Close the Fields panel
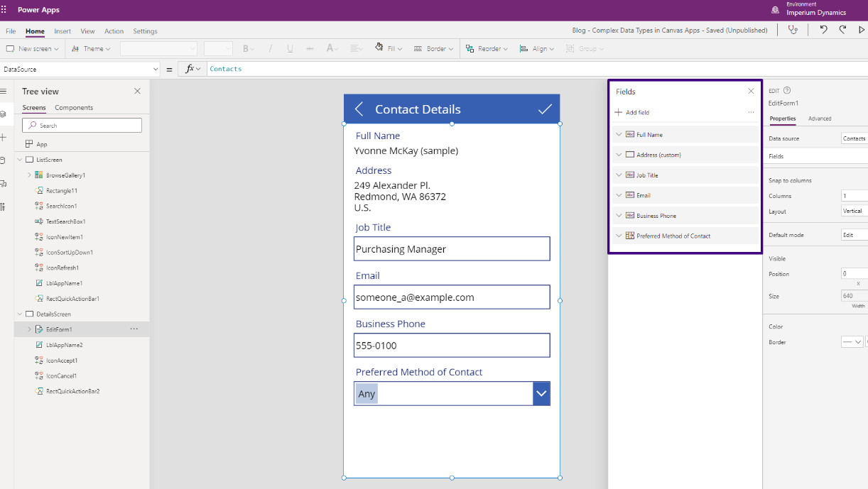This screenshot has height=489, width=868. 751,92
